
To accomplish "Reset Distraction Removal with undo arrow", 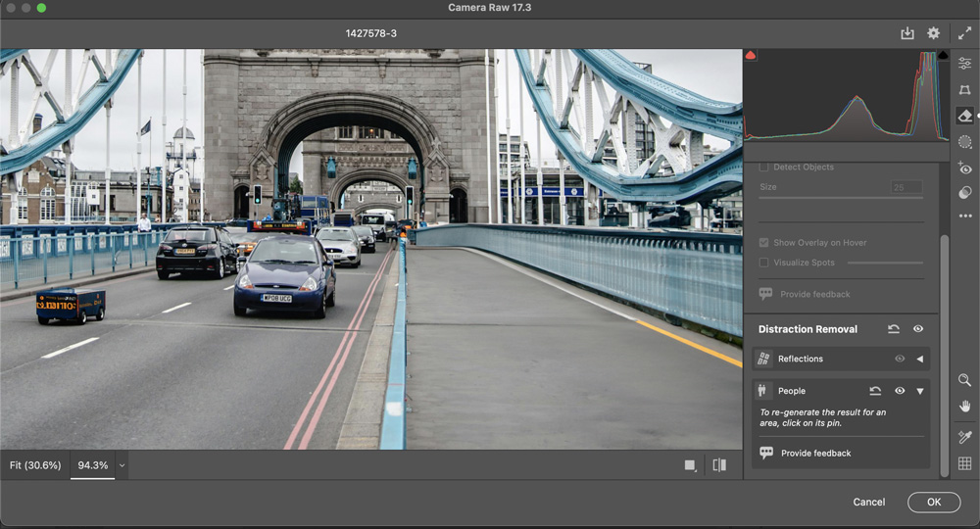I will (893, 329).
